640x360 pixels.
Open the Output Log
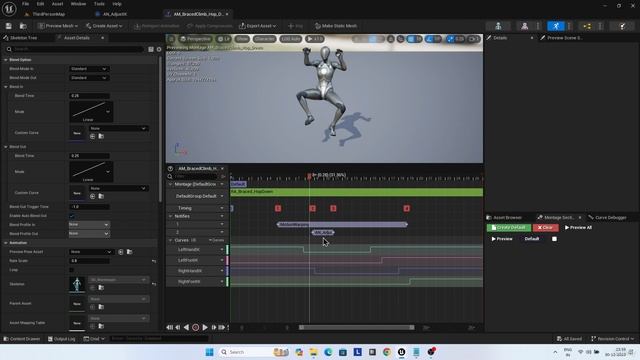tap(62, 339)
